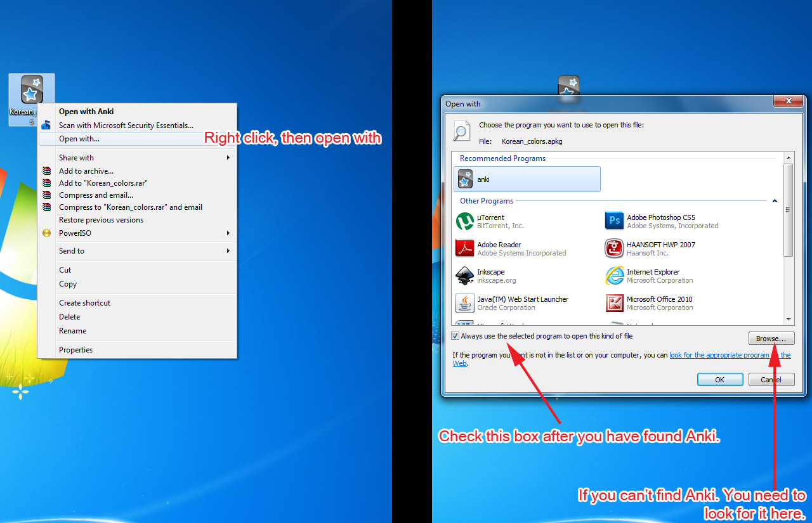Choose the Internet Explorer icon

tap(614, 276)
